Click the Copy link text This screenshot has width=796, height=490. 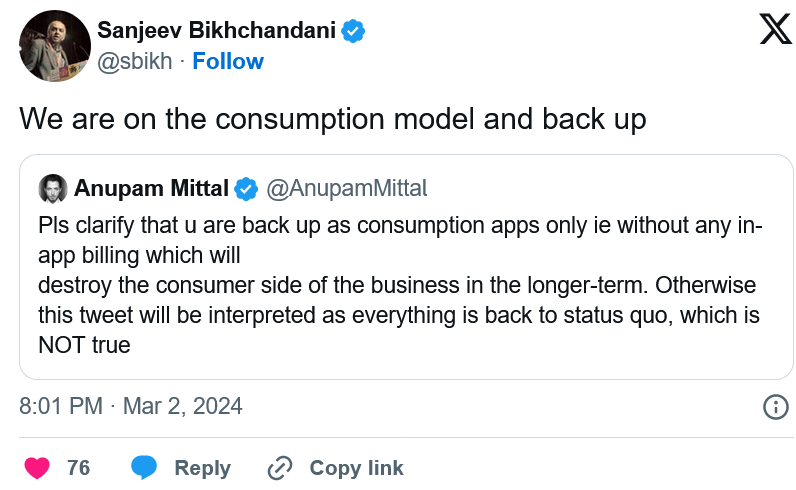[x=356, y=468]
